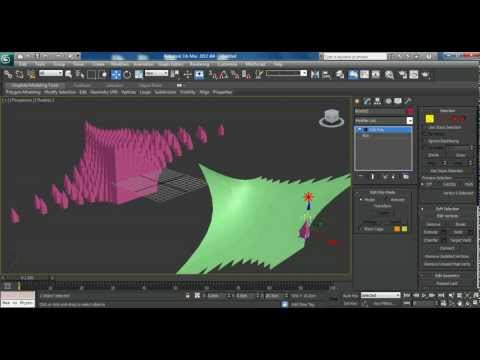Toggle the Window/Crossing selection icon
The height and width of the screenshot is (360, 480).
pyautogui.click(x=103, y=74)
